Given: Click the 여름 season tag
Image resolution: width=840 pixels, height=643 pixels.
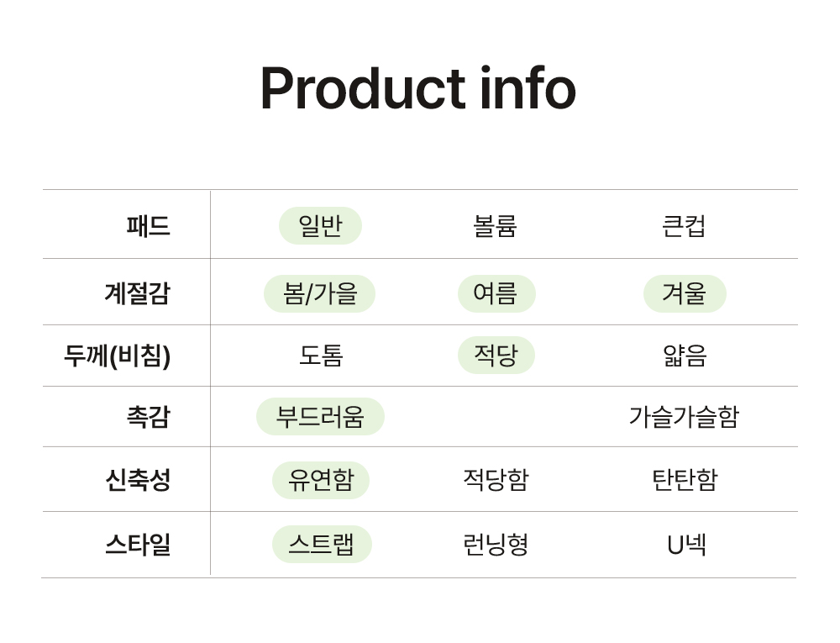Looking at the screenshot, I should [496, 293].
